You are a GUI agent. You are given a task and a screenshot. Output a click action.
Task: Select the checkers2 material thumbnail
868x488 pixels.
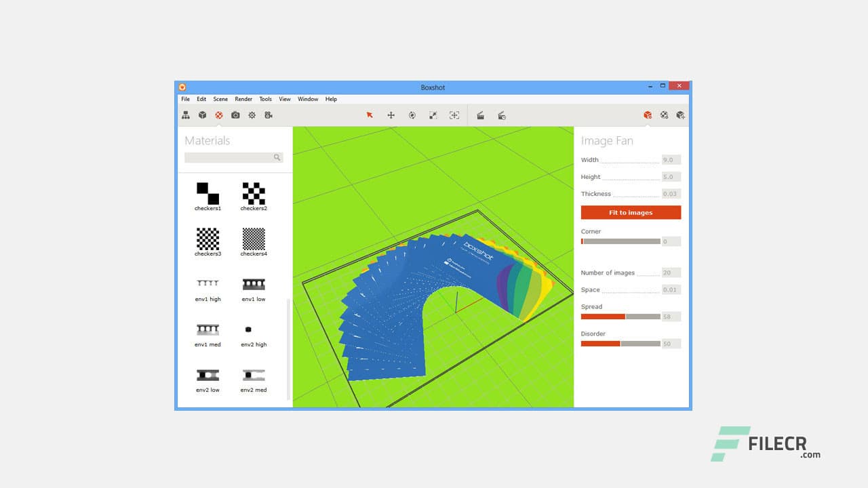[x=253, y=193]
